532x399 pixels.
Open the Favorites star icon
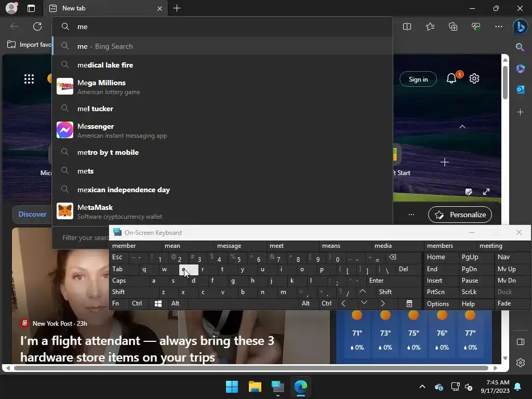[x=430, y=26]
